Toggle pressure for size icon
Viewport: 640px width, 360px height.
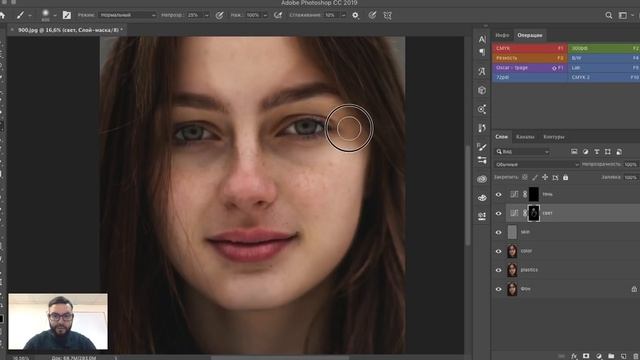point(372,15)
